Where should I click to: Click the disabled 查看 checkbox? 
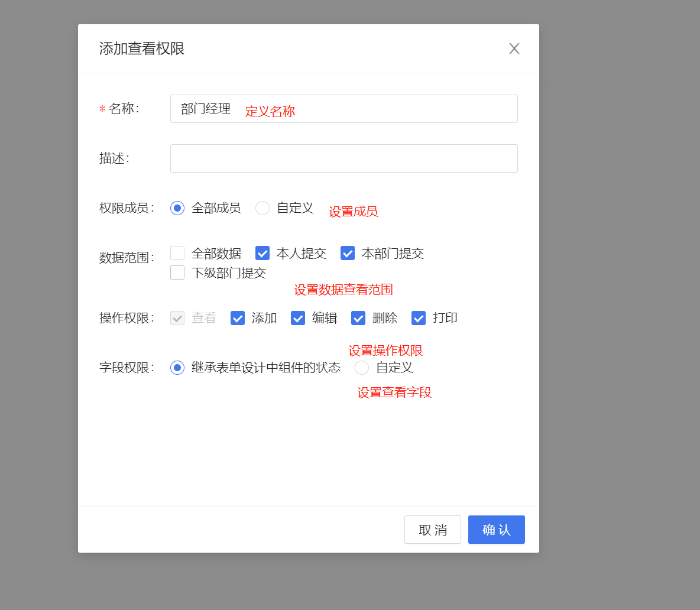tap(177, 318)
